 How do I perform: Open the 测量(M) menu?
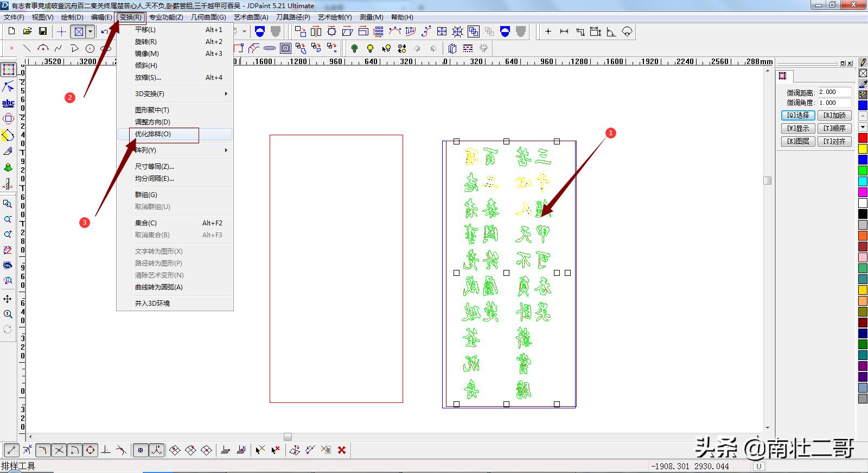point(371,17)
